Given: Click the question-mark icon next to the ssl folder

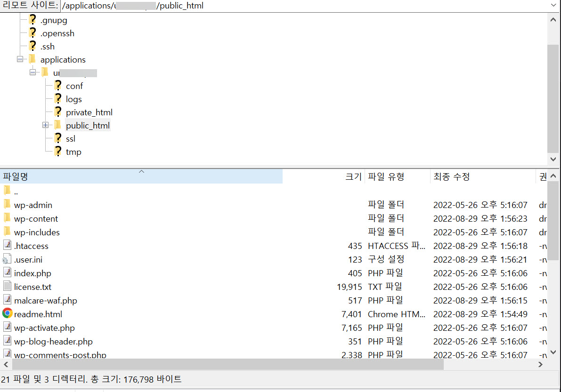Looking at the screenshot, I should 57,138.
